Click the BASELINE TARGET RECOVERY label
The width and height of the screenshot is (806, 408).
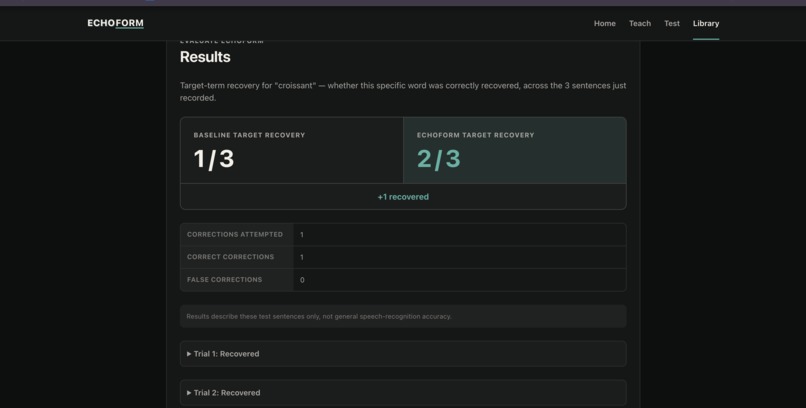coord(249,135)
